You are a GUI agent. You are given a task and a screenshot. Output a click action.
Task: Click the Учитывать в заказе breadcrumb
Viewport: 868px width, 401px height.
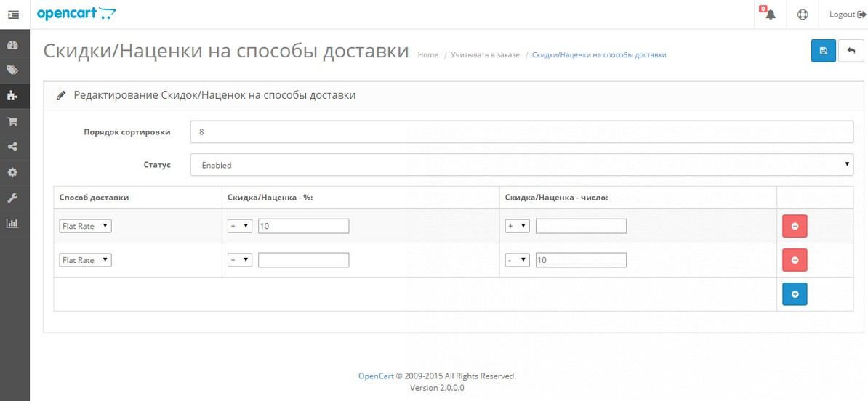pyautogui.click(x=485, y=55)
